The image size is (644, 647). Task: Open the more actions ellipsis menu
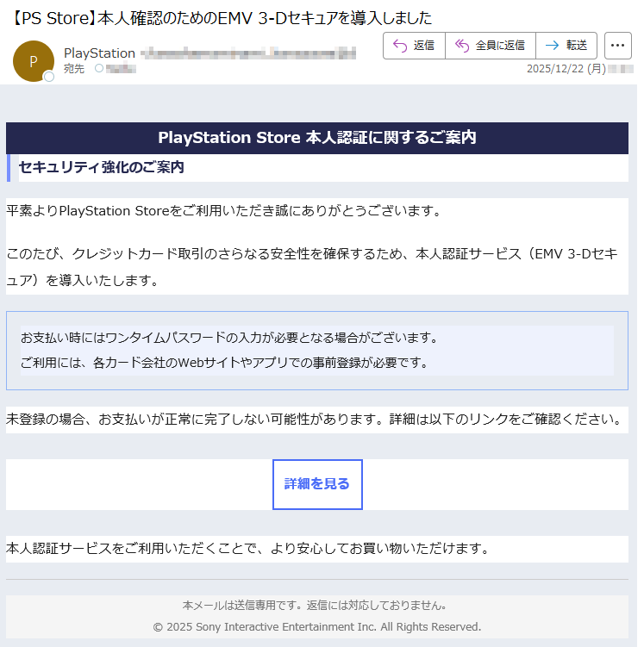[618, 46]
